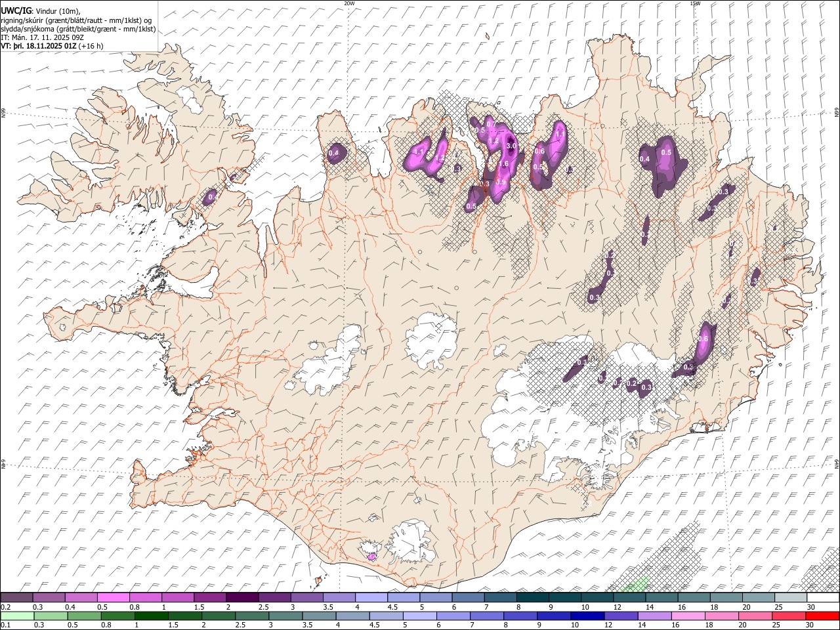
Task: Pick the palest green 0.1 swatch, rain scale
Action: pyautogui.click(x=17, y=616)
